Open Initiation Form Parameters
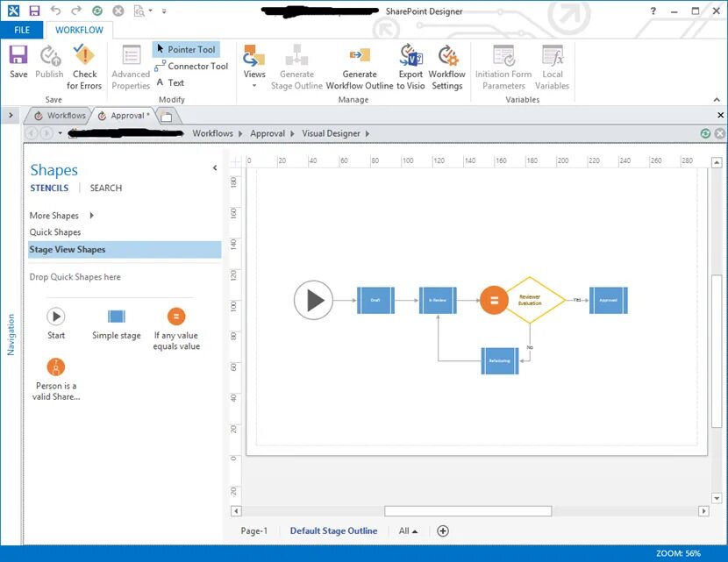 [x=503, y=67]
